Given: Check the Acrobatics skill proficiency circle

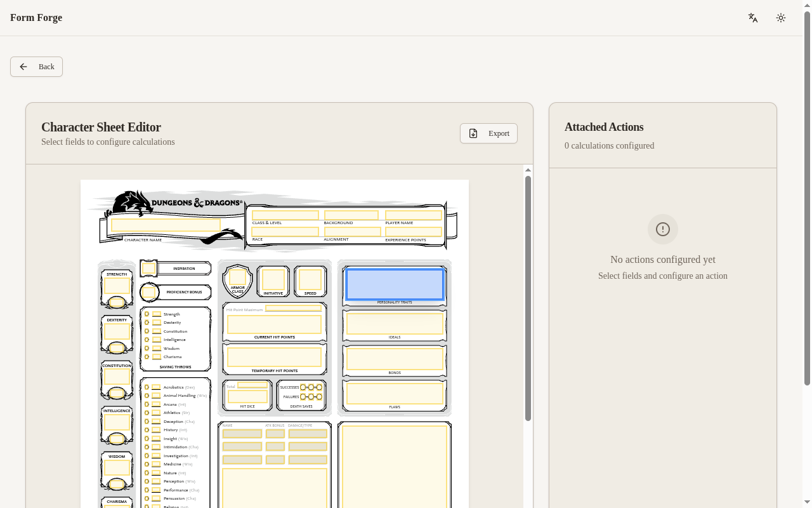Looking at the screenshot, I should (x=147, y=387).
